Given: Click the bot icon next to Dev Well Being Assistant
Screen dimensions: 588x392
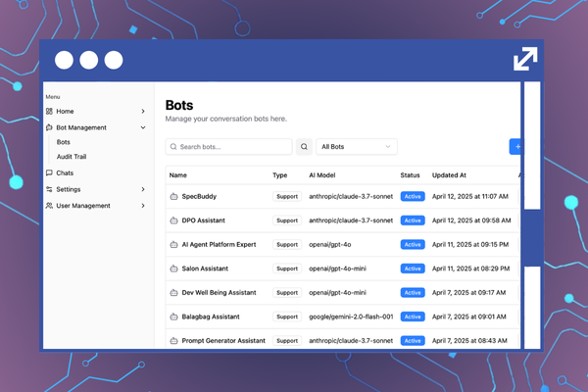Looking at the screenshot, I should [x=173, y=293].
